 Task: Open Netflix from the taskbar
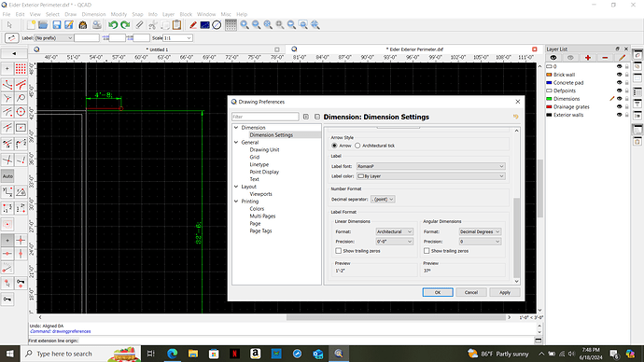point(234,354)
